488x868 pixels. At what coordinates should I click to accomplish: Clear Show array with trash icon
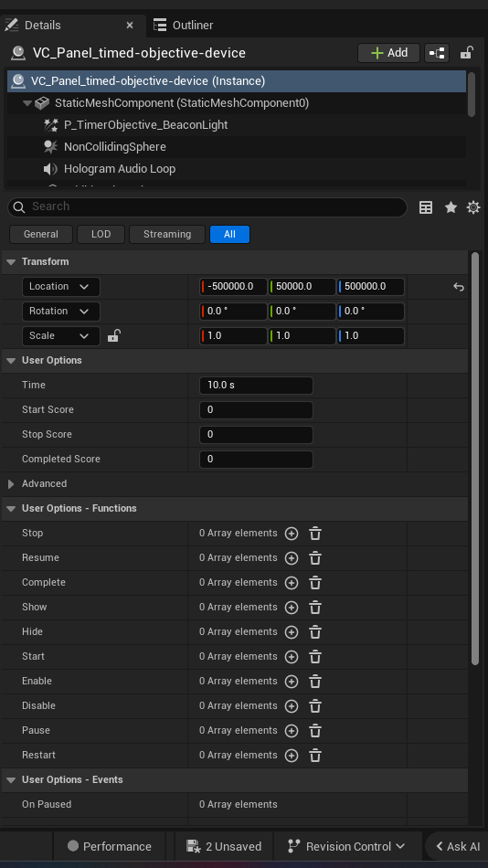(x=315, y=608)
